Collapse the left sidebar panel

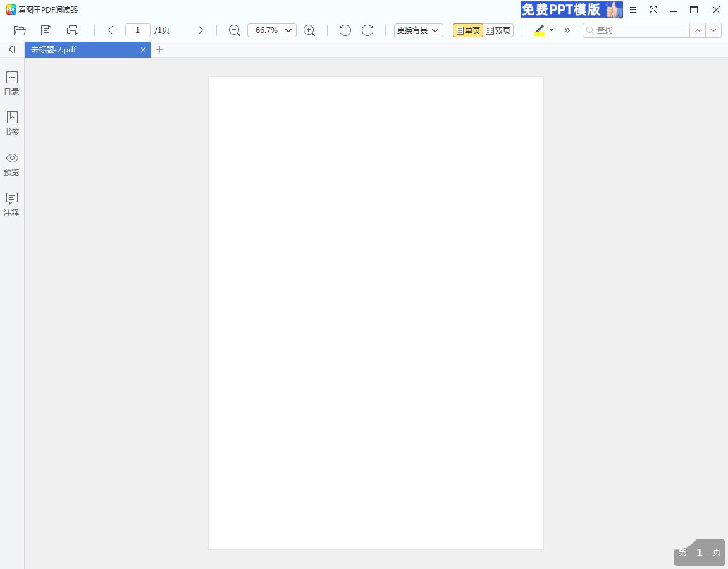[11, 50]
